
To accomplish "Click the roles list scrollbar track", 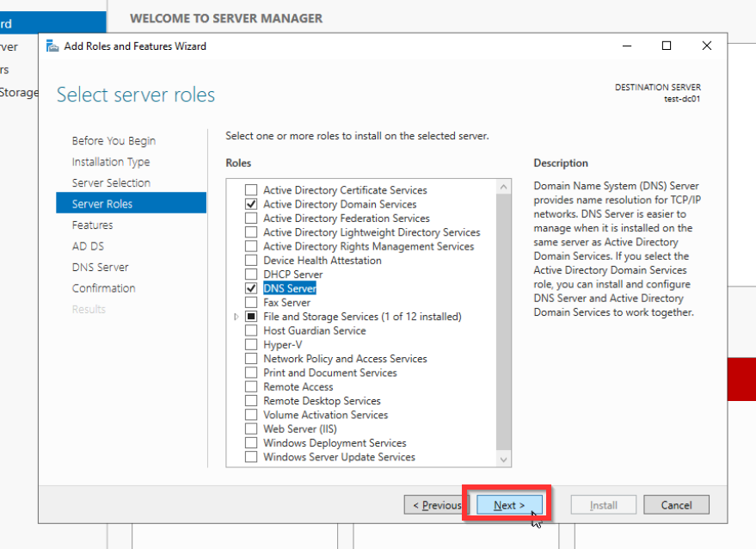I will (503, 323).
